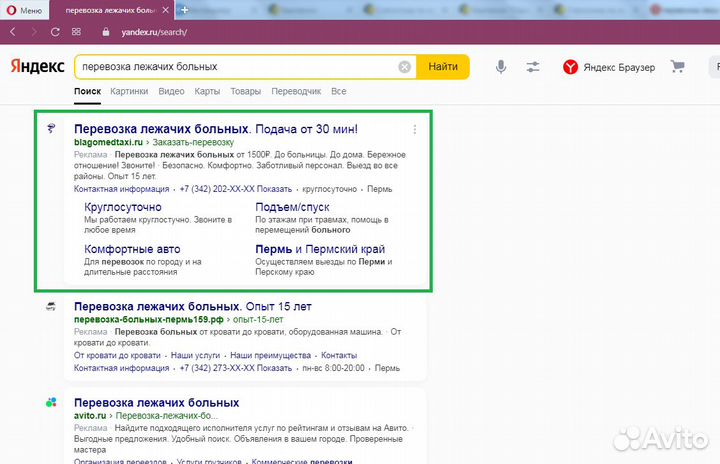Click the voice search microphone icon
This screenshot has height=464, width=720.
pos(501,67)
